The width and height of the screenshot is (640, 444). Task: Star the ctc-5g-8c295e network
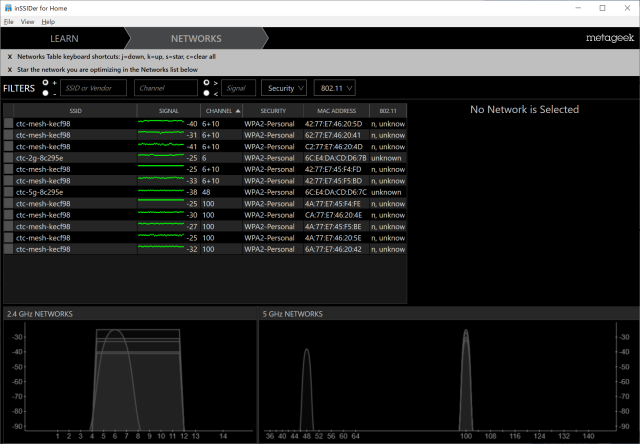click(x=9, y=192)
